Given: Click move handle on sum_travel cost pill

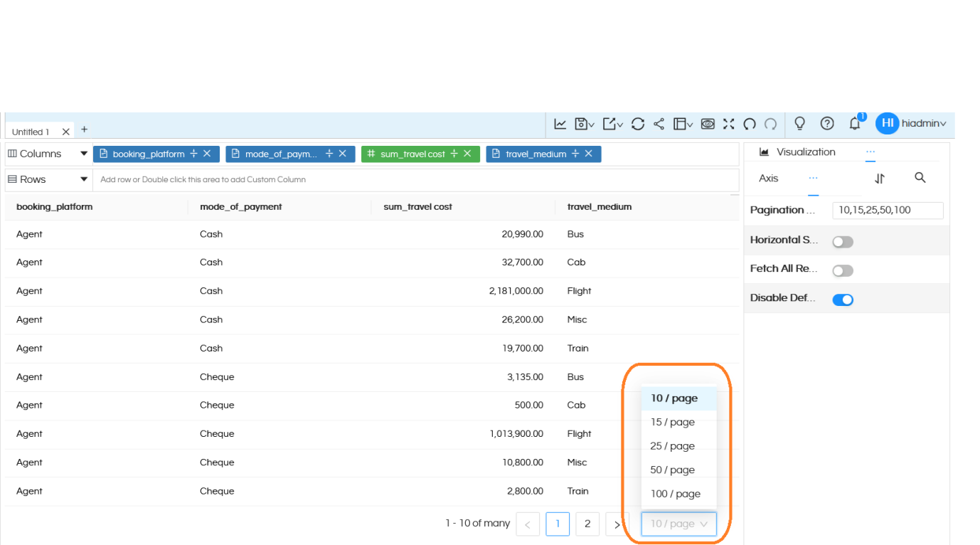Looking at the screenshot, I should (454, 154).
